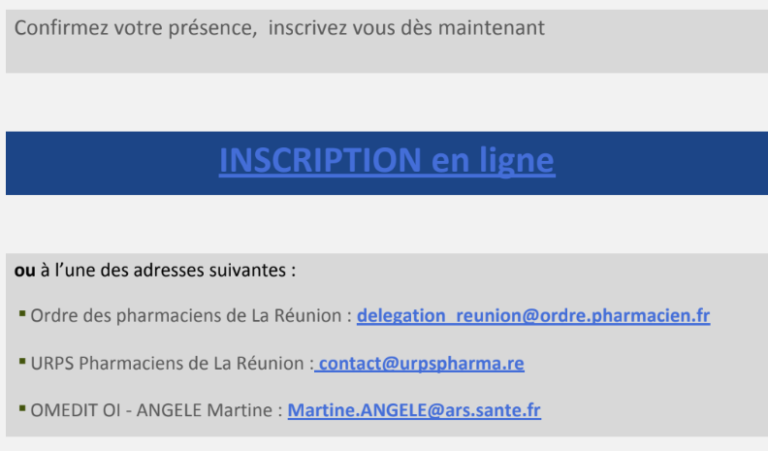
Task: Click blank space below the blue banner
Action: (x=387, y=224)
